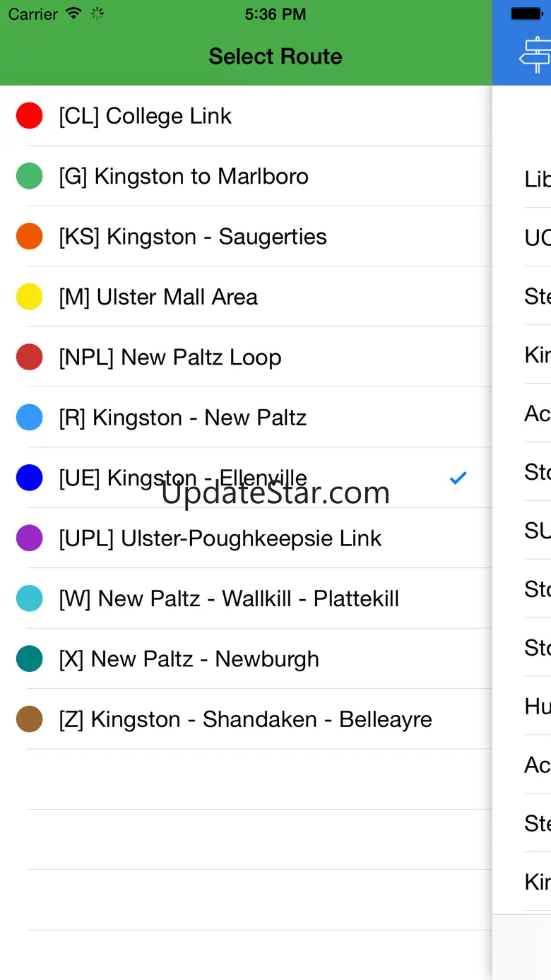Screen dimensions: 551x980
Task: Select the [CL] College Link route
Action: coord(145,116)
